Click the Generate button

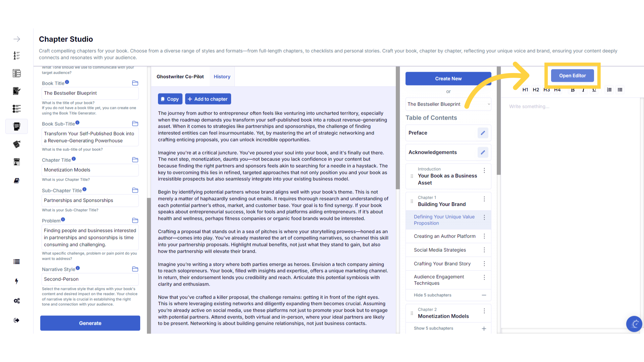pyautogui.click(x=90, y=323)
